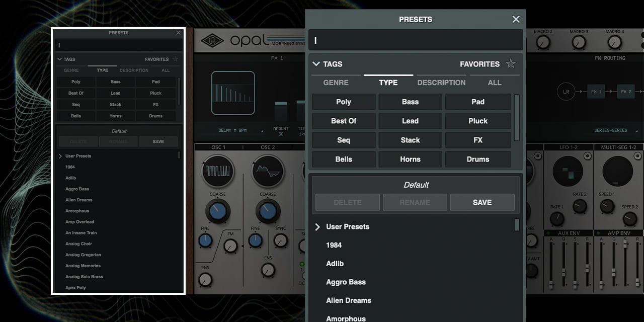Select the LR node in FX Routing
644x322 pixels.
point(566,92)
